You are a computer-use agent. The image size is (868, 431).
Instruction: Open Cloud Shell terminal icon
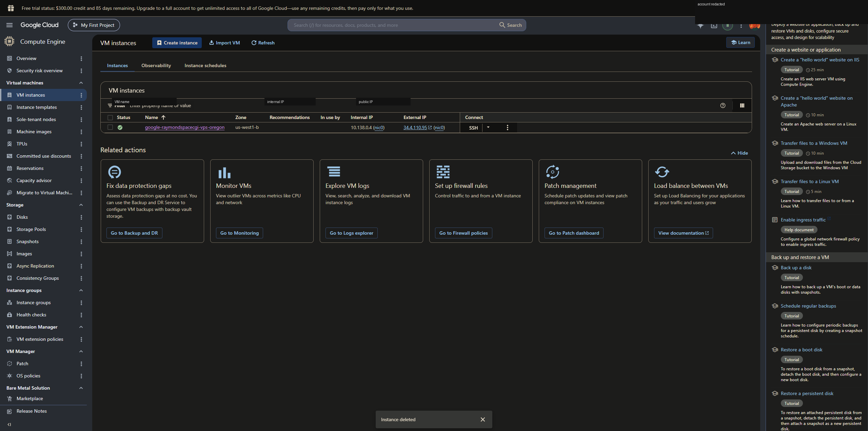pos(714,25)
